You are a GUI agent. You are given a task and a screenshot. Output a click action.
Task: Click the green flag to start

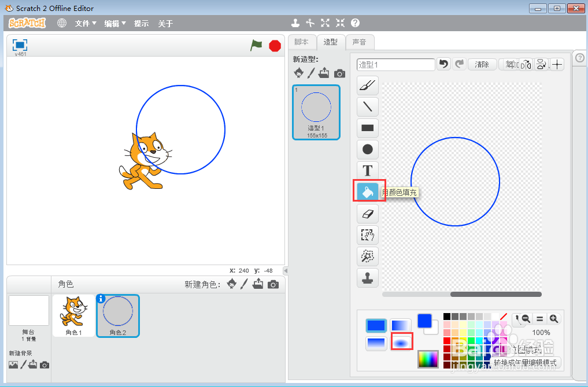[x=256, y=46]
